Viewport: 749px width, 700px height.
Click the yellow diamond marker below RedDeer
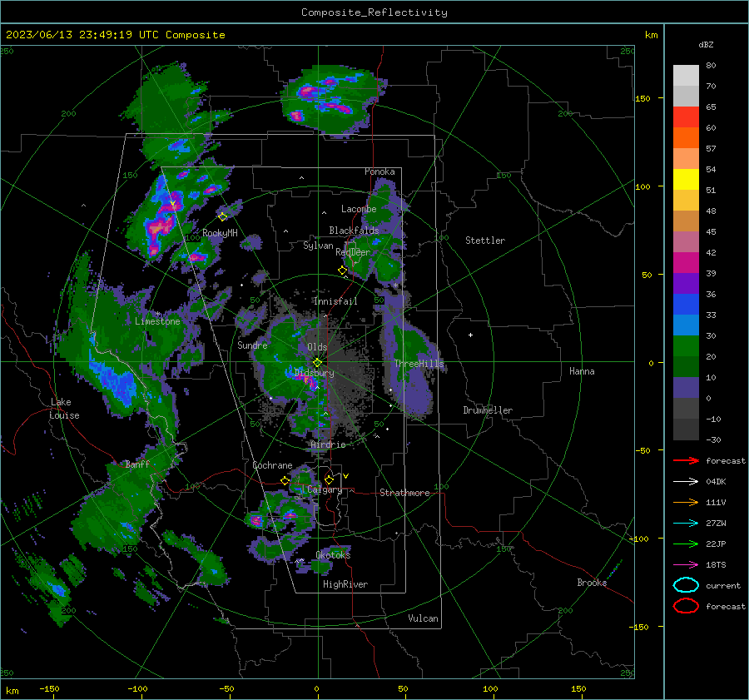click(x=343, y=271)
